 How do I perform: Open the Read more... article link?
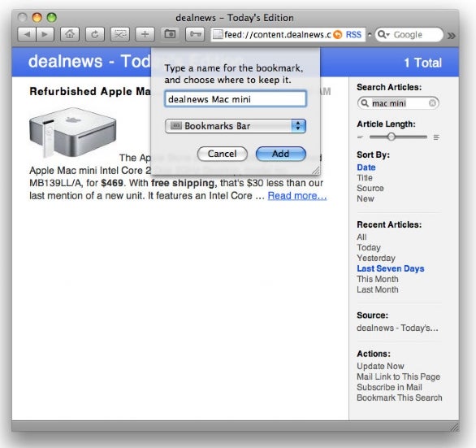297,196
